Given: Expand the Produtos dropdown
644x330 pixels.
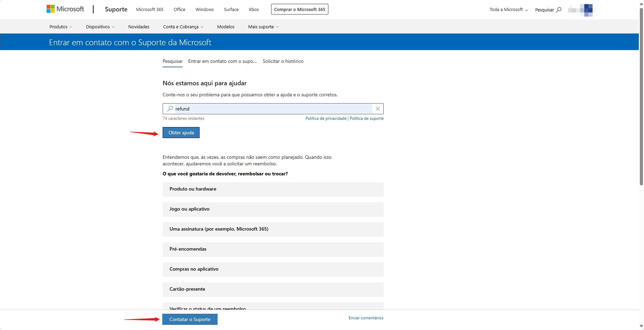Looking at the screenshot, I should pyautogui.click(x=60, y=27).
